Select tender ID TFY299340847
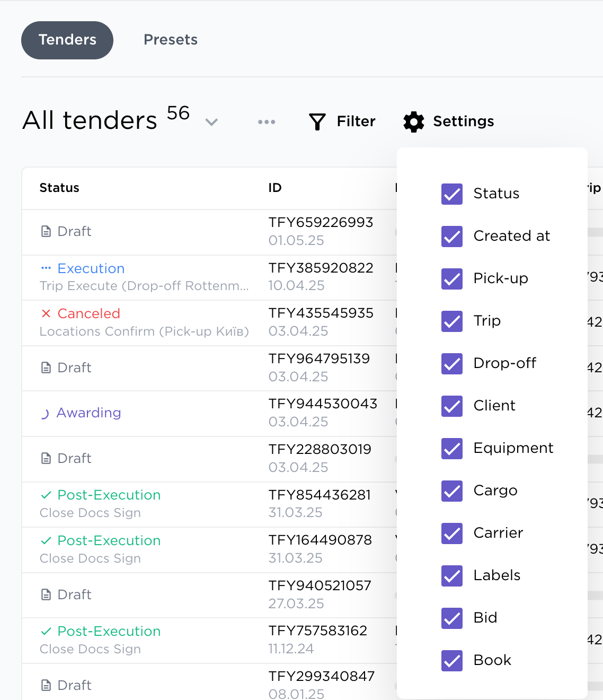Viewport: 603px width, 700px height. point(322,676)
